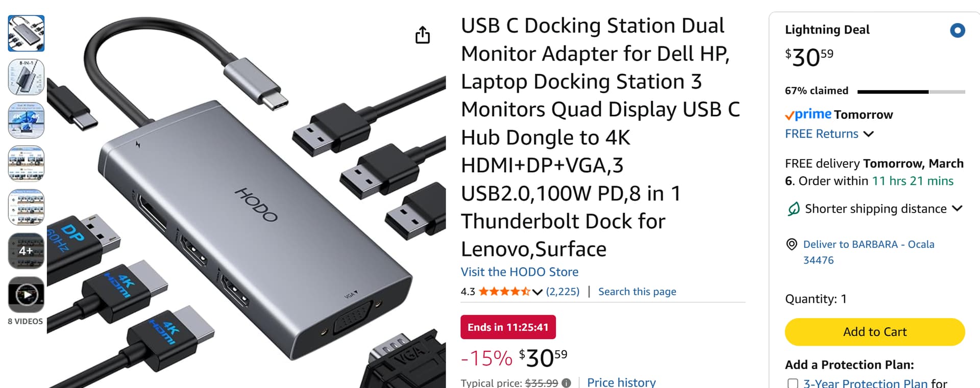
Task: Expand the FREE Returns dropdown
Action: point(868,134)
